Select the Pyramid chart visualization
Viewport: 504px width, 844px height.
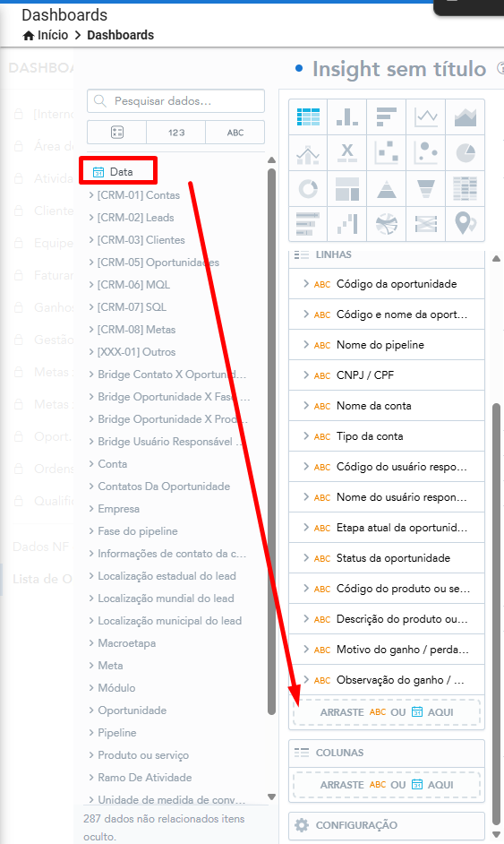(x=386, y=188)
